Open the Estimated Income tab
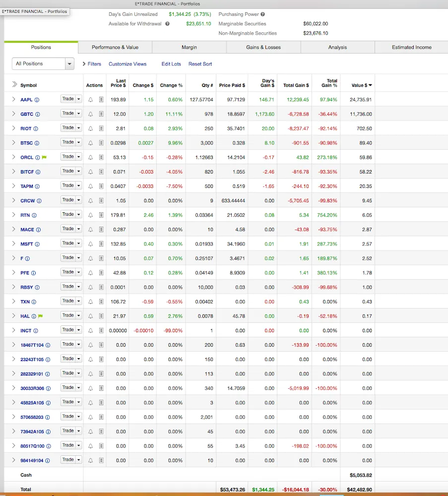448x496 pixels. click(412, 47)
